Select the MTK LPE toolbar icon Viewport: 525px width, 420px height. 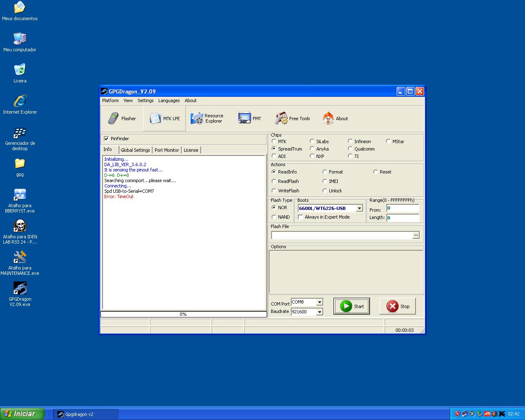(x=164, y=119)
